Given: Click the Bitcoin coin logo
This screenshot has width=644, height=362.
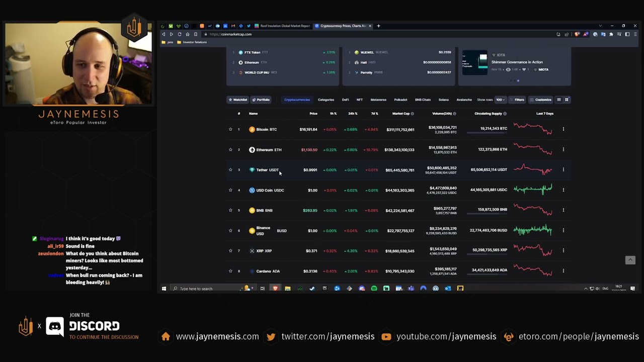Looking at the screenshot, I should [252, 129].
